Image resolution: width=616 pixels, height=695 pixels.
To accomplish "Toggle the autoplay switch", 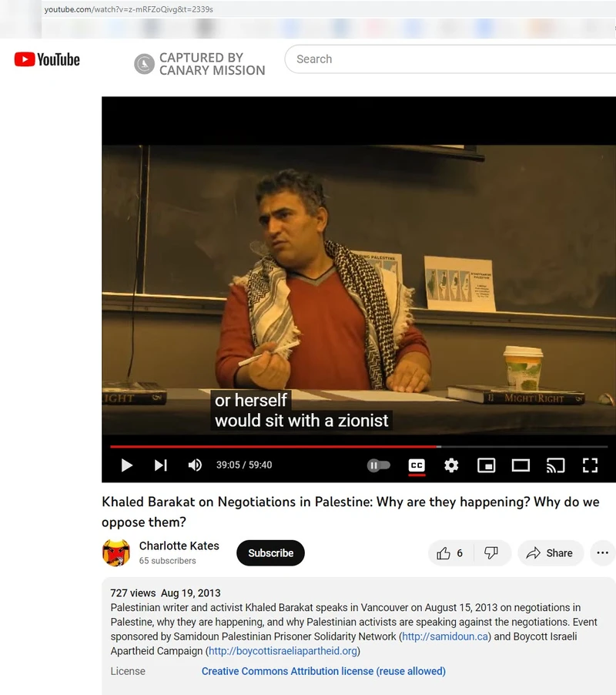I will coord(379,465).
